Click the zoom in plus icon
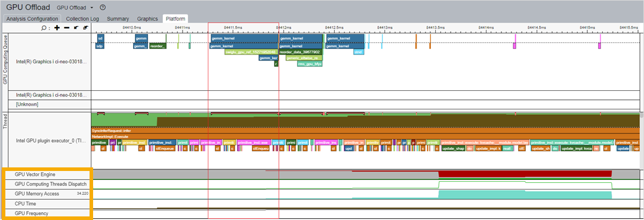 click(x=57, y=27)
